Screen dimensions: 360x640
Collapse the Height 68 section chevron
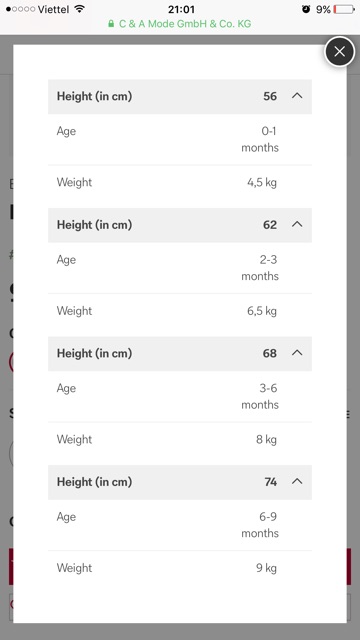(297, 353)
